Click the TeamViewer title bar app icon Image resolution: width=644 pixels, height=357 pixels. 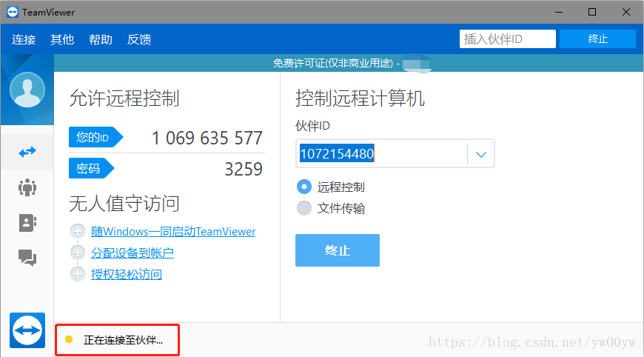[13, 13]
